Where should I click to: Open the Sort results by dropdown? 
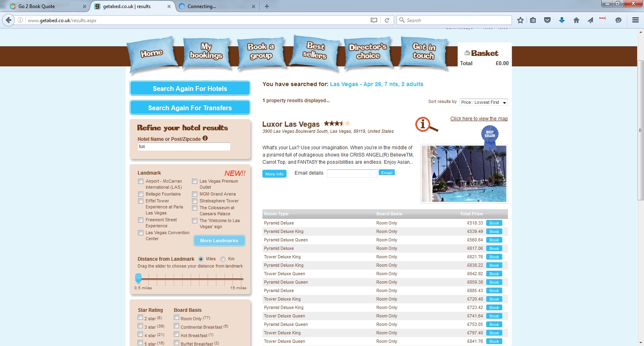(483, 102)
